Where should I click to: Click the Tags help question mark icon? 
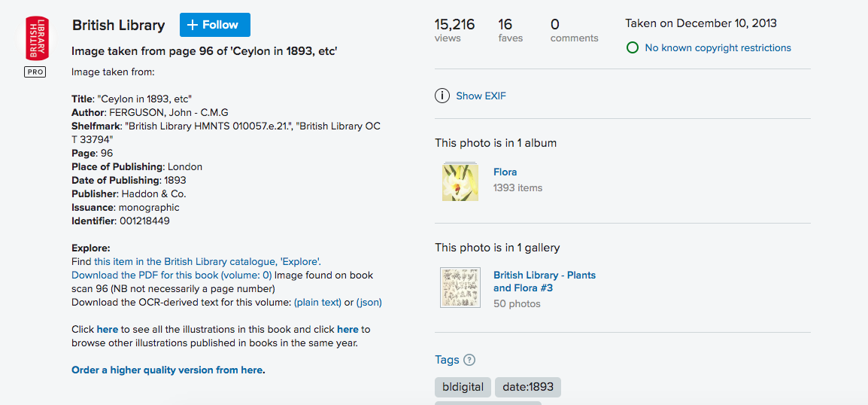point(469,360)
